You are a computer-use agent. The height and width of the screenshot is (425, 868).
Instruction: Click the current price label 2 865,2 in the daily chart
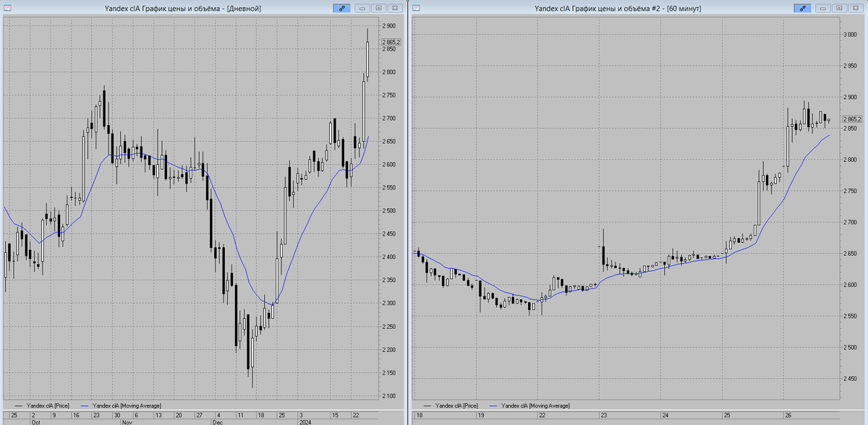(x=391, y=43)
